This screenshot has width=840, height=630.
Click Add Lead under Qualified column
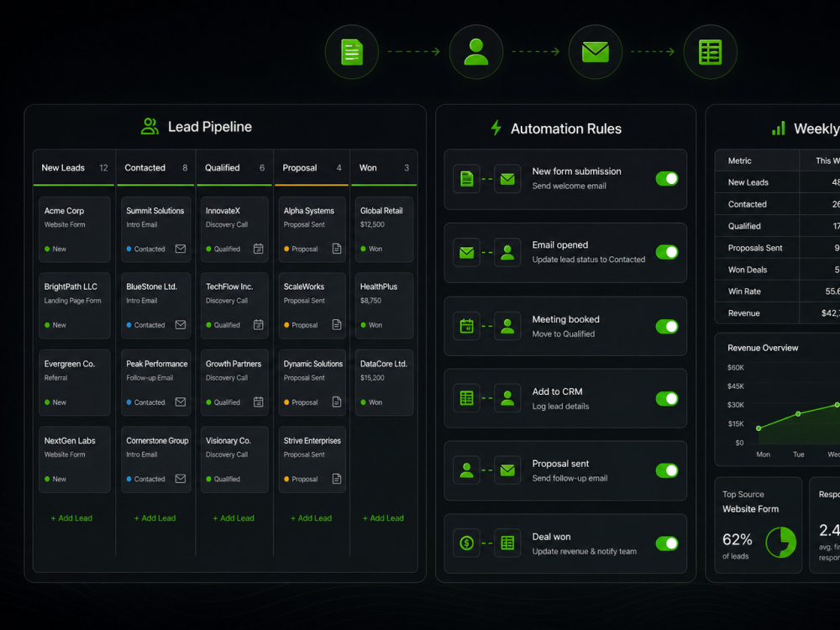coord(234,518)
